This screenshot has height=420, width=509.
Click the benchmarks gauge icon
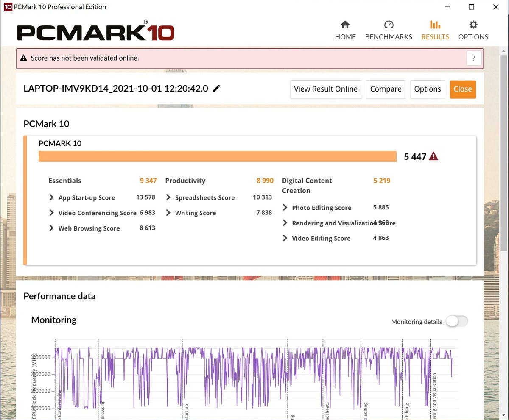click(x=389, y=25)
